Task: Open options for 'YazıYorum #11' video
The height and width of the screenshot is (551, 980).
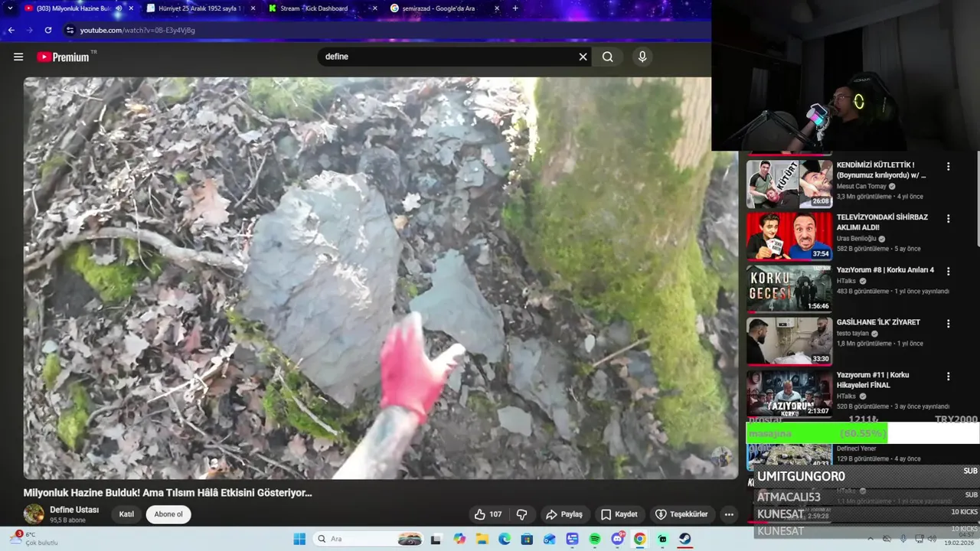Action: tap(948, 377)
